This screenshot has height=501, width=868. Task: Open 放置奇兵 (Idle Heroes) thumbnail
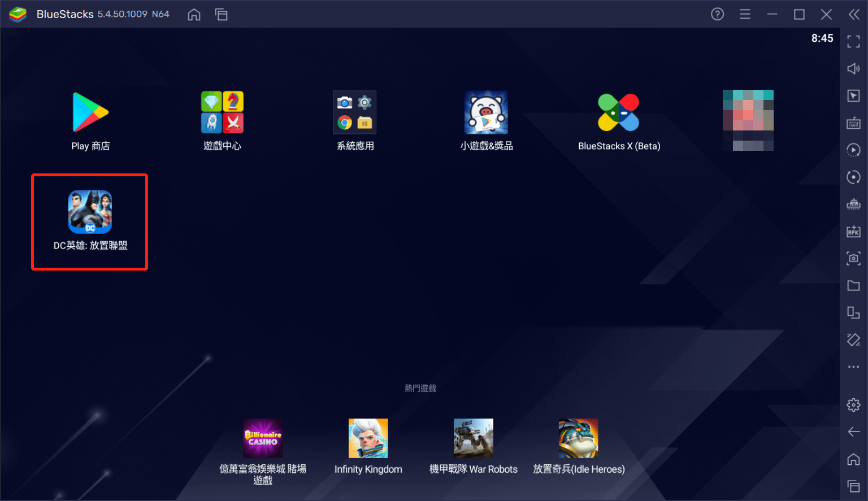pos(579,438)
